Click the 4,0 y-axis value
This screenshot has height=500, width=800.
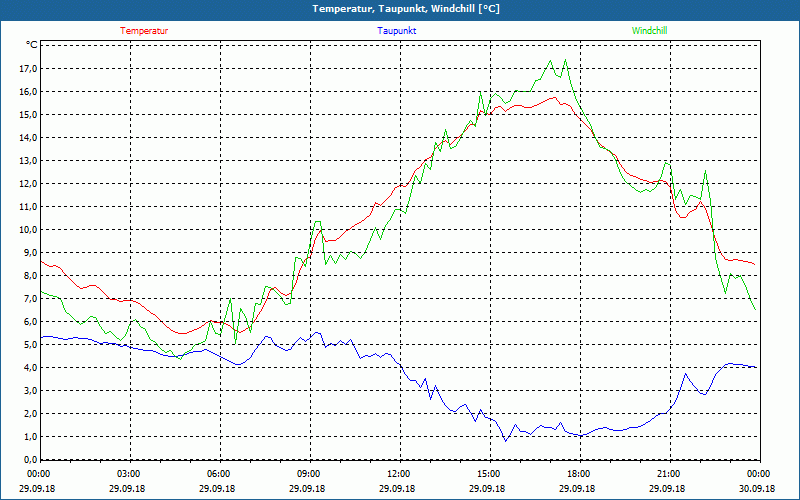[x=31, y=367]
